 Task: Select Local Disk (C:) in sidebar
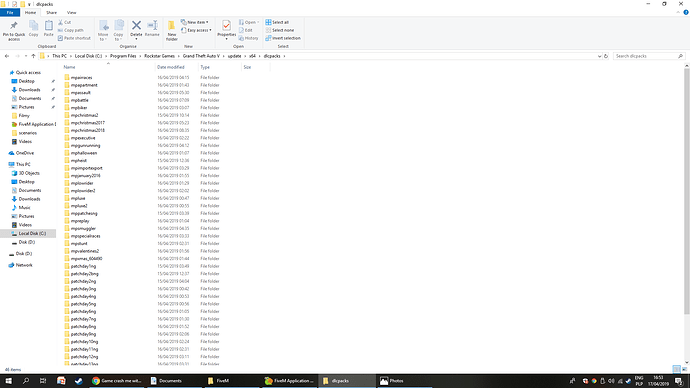32,234
